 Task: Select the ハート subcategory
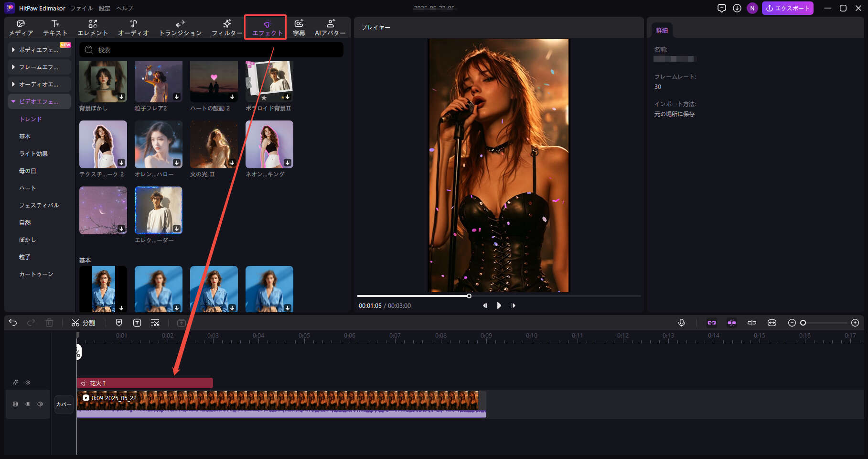(x=28, y=188)
